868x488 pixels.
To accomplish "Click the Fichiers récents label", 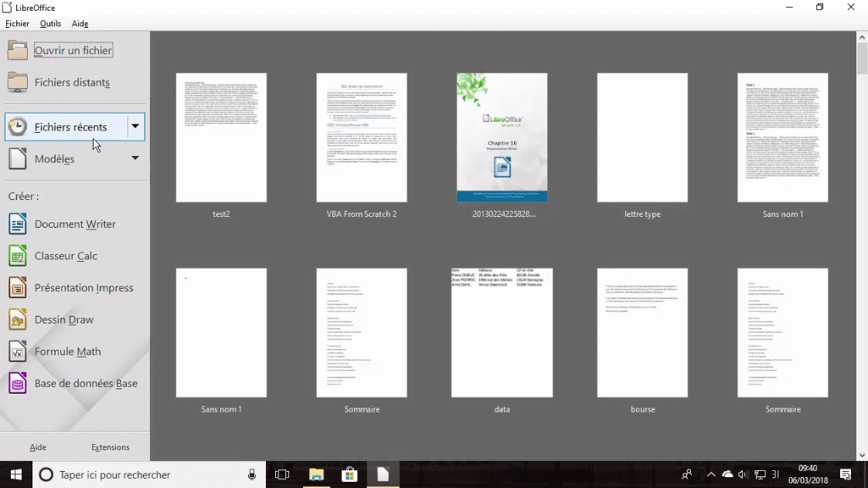I will (x=71, y=127).
